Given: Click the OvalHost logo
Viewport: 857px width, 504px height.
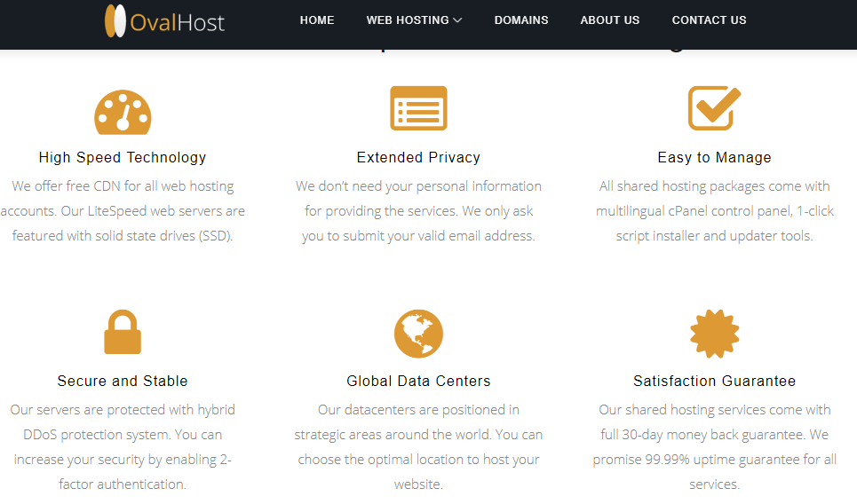Looking at the screenshot, I should click(164, 20).
